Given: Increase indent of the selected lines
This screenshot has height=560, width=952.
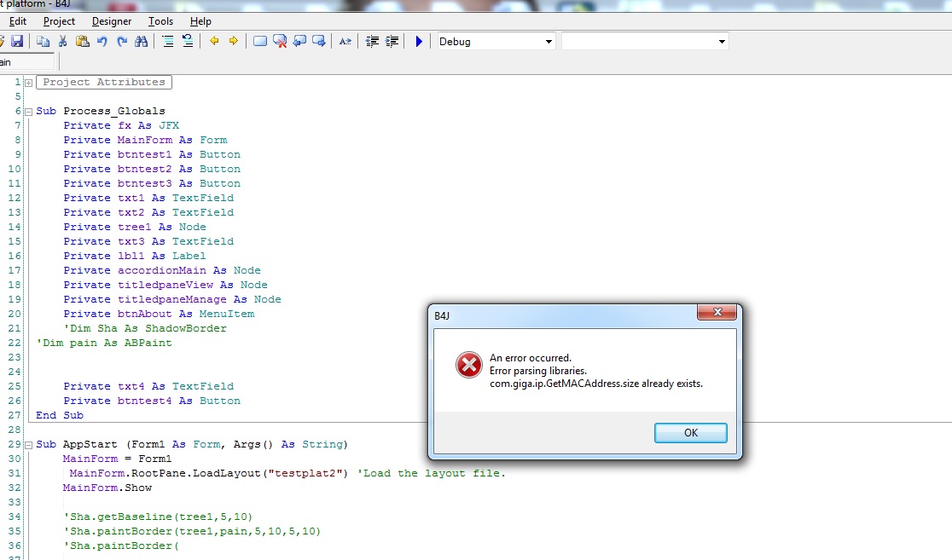Looking at the screenshot, I should (392, 41).
